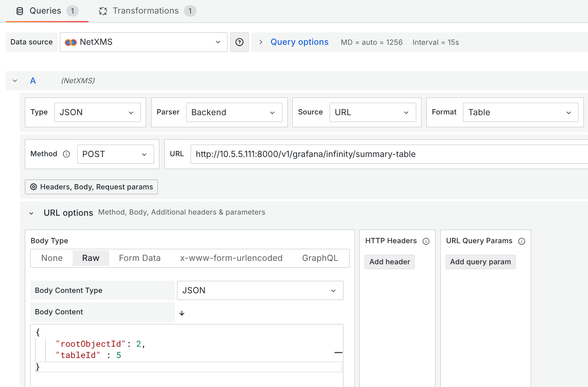588x387 pixels.
Task: Click the HTTP Headers info icon
Action: click(x=426, y=241)
